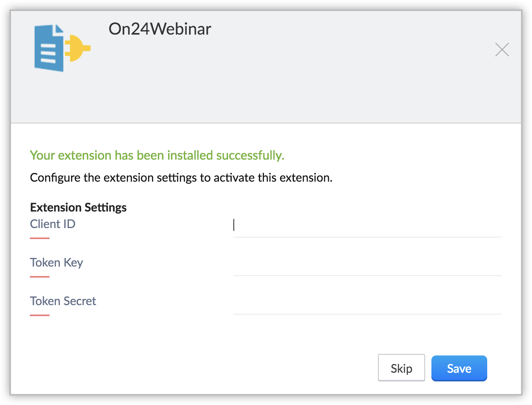
Task: Click the red underline beneath Token Secret
Action: 40,315
